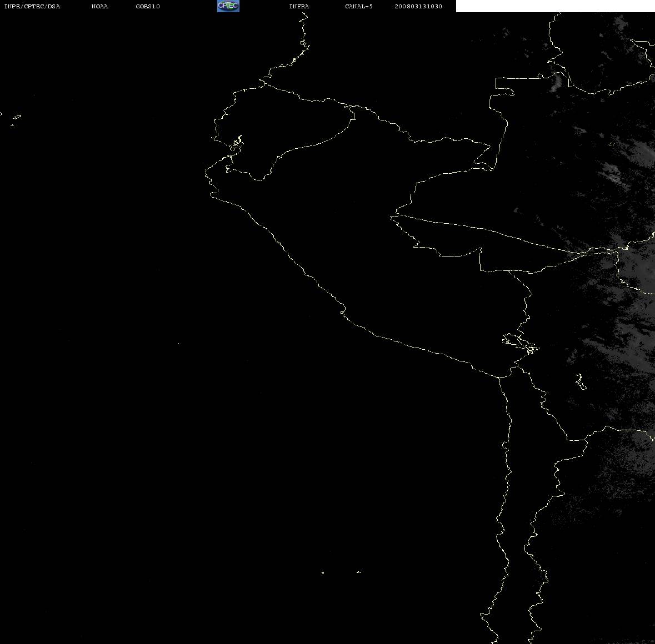Click Puná Island in the Gulf of Guayaquil
Viewport: 655px width, 644px height.
tap(236, 145)
